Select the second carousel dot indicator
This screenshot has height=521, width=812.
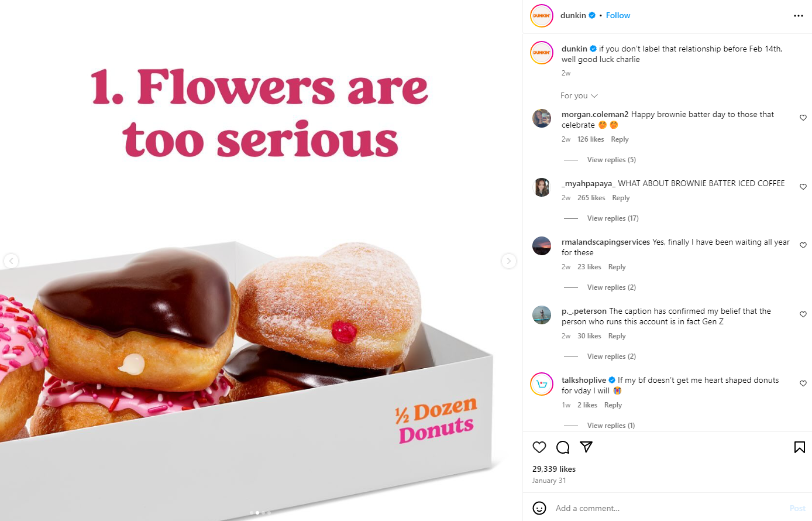(257, 512)
